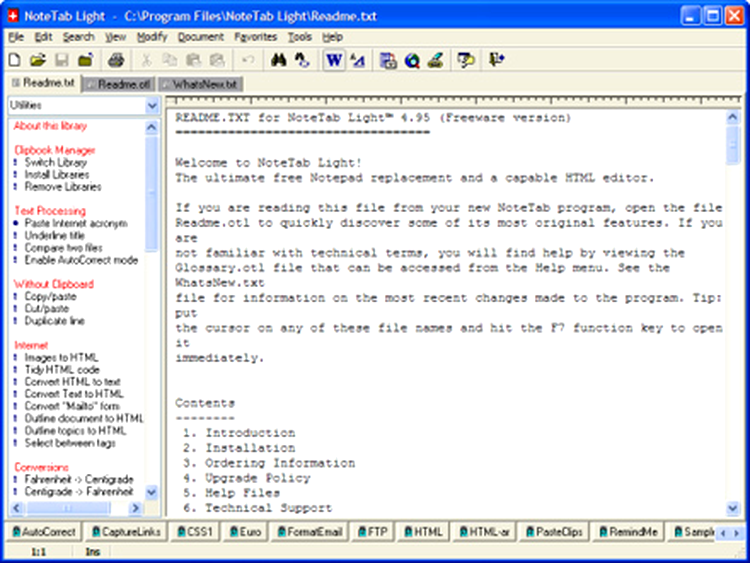The width and height of the screenshot is (750, 563).
Task: Click the undo arrow icon
Action: pos(248,60)
